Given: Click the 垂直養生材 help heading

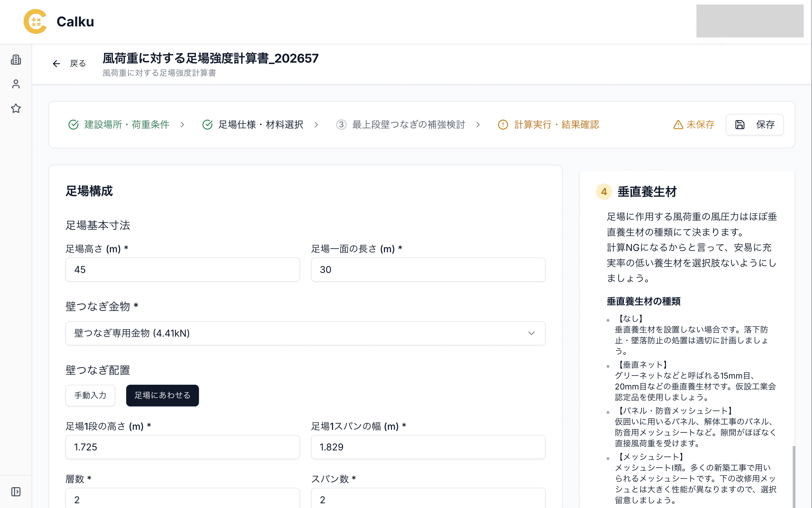Looking at the screenshot, I should click(x=647, y=192).
